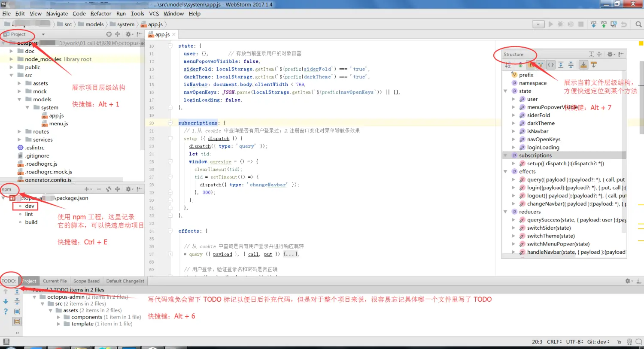
Task: Open the Refactor menu
Action: (x=101, y=14)
